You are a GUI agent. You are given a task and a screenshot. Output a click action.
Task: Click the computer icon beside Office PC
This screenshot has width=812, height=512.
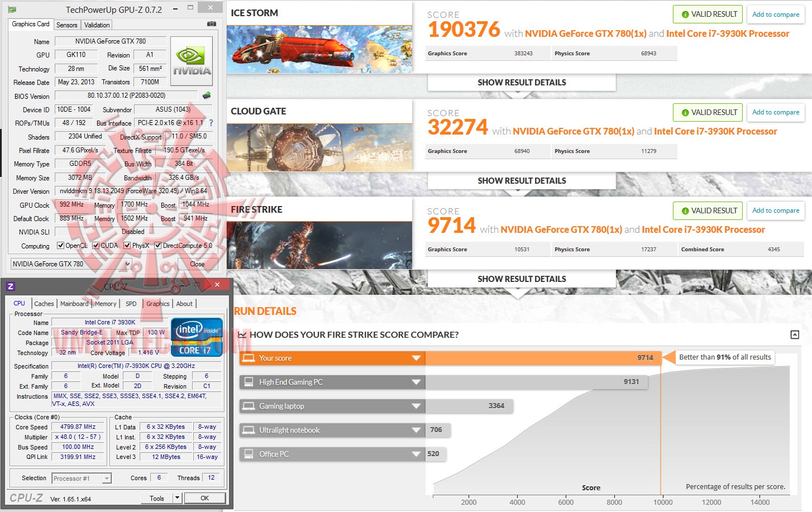click(249, 454)
